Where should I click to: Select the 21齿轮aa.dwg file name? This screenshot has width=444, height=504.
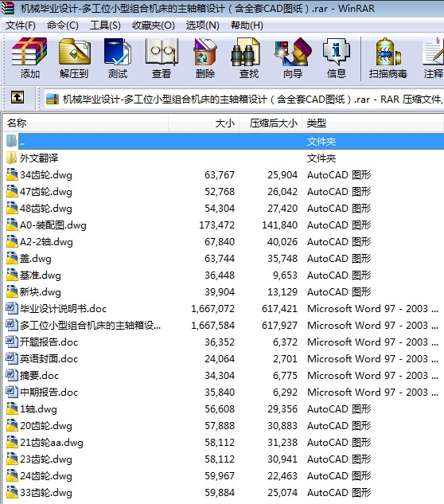point(52,442)
